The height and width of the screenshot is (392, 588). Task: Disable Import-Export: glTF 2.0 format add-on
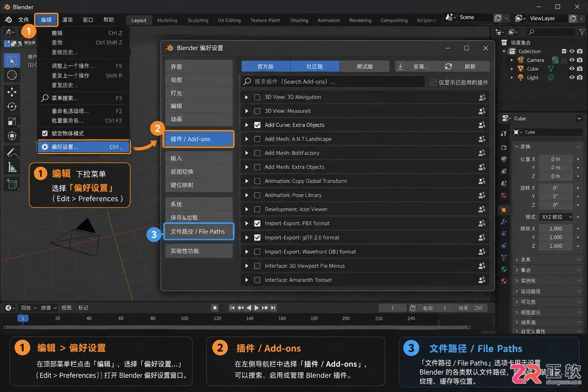(x=257, y=237)
